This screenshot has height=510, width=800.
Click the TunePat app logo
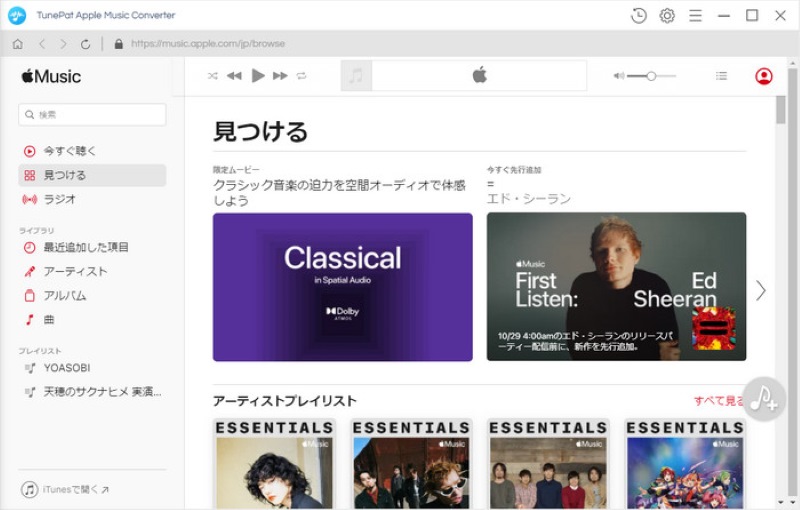[17, 15]
